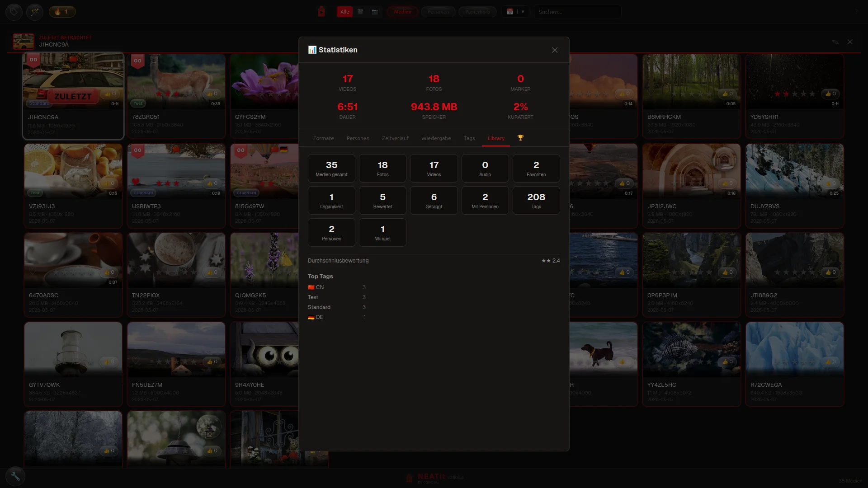The height and width of the screenshot is (488, 868).
Task: Toggle like on the OP6P3P1M card
Action: click(727, 272)
